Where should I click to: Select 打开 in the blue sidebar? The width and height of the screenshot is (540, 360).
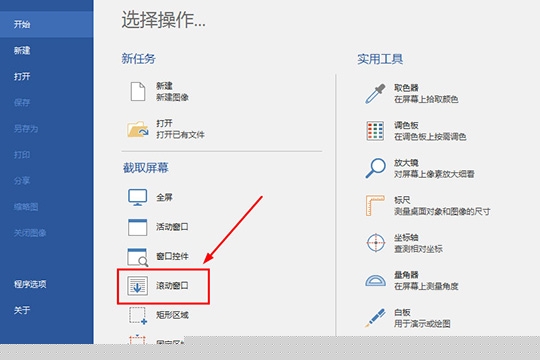[x=22, y=76]
